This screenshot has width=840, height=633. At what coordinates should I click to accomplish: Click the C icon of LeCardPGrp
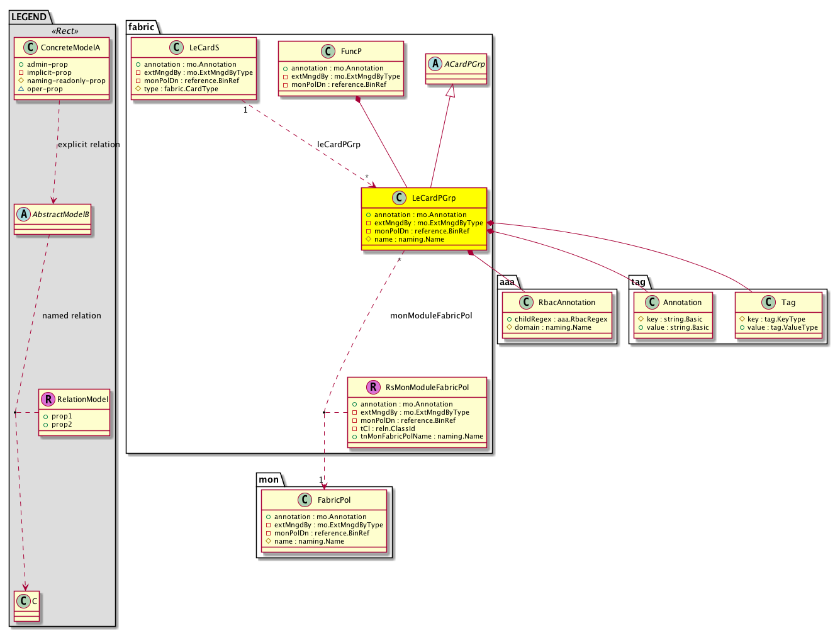point(400,198)
